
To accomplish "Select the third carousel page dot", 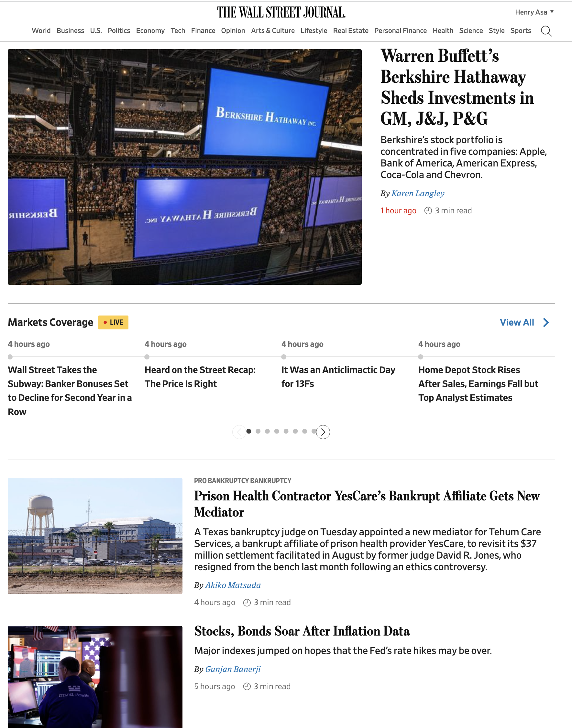I will click(x=267, y=431).
